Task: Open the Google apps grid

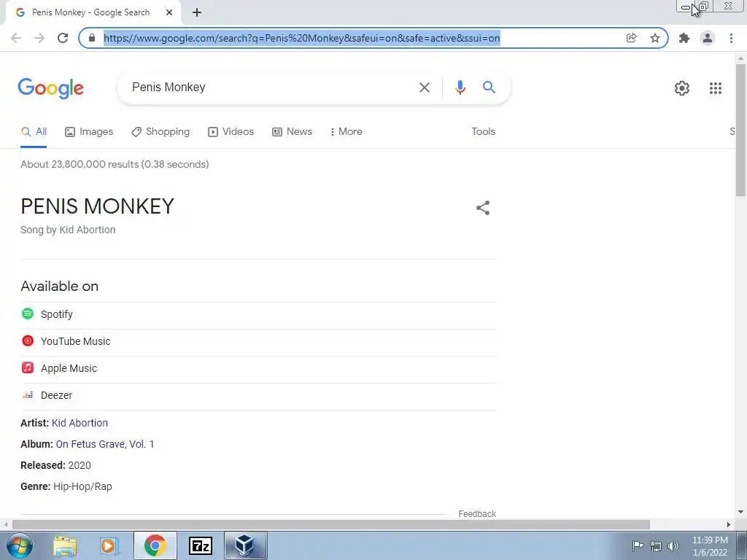Action: (715, 88)
